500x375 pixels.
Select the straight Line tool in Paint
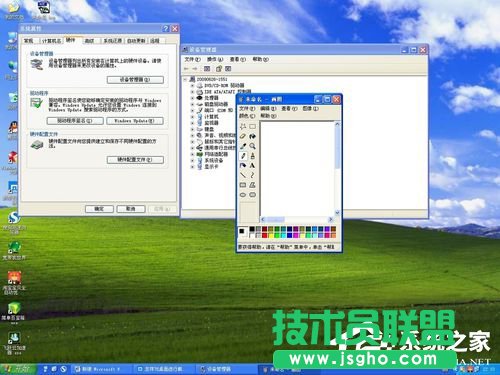coord(243,175)
